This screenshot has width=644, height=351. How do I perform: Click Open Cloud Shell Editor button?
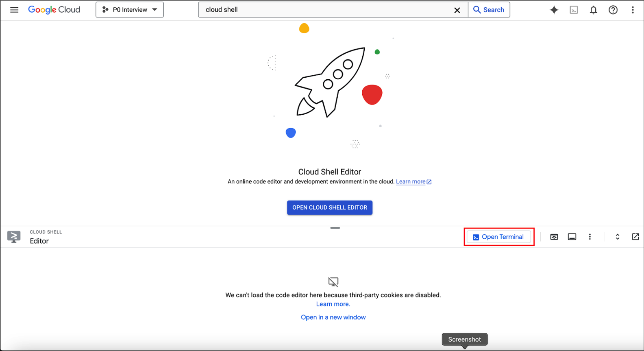coord(329,207)
